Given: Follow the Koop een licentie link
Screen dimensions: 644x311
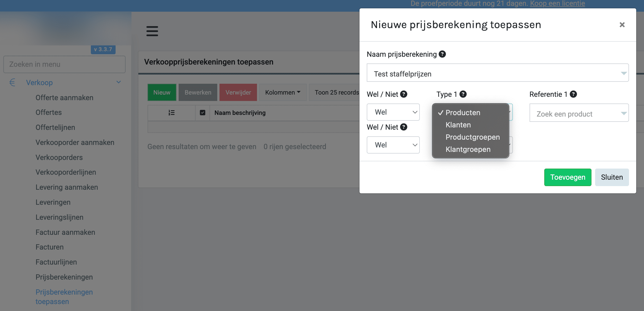Looking at the screenshot, I should [557, 4].
